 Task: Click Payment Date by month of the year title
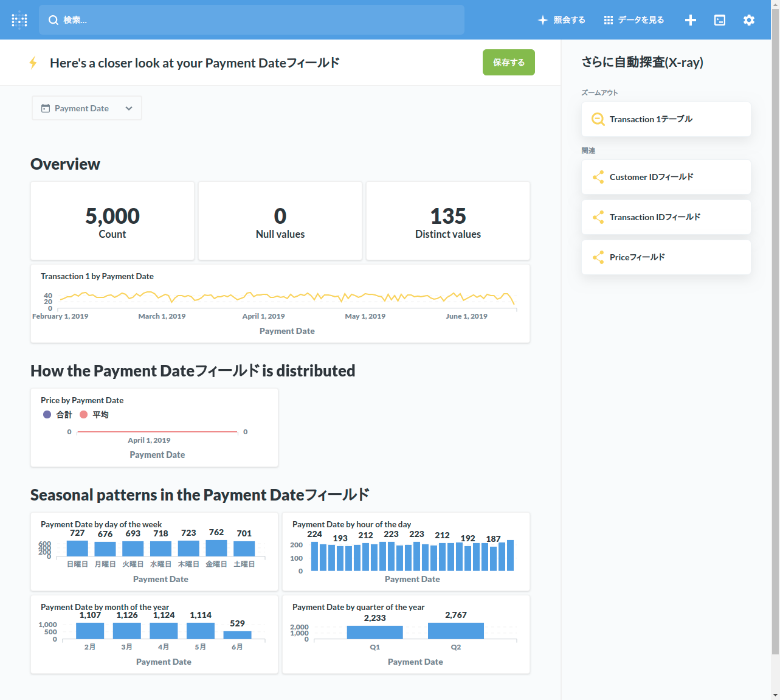pyautogui.click(x=105, y=607)
